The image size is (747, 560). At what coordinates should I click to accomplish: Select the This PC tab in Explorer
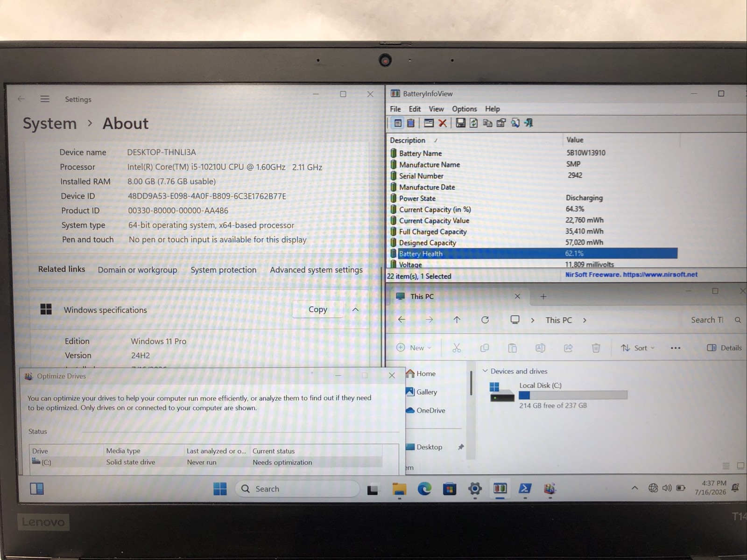click(x=459, y=296)
